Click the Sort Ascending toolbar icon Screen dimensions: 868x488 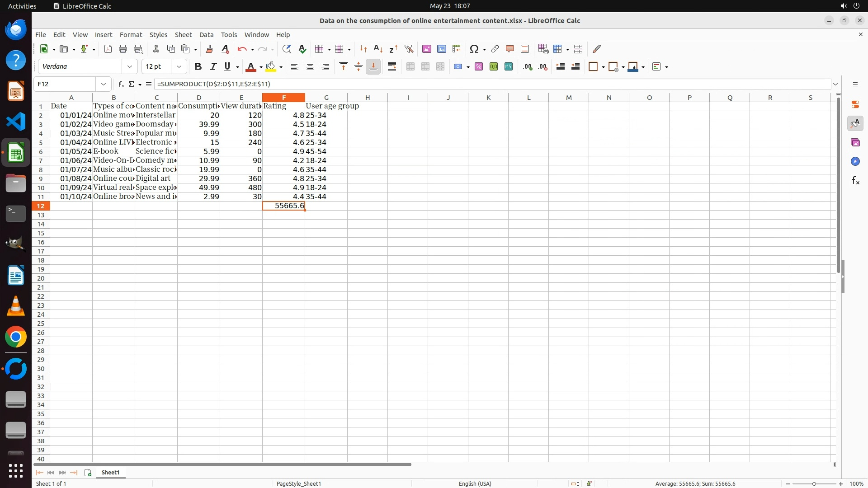point(378,49)
